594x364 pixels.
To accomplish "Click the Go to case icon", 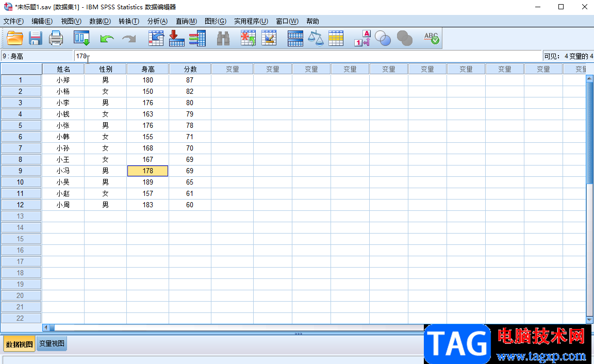I will tap(156, 38).
